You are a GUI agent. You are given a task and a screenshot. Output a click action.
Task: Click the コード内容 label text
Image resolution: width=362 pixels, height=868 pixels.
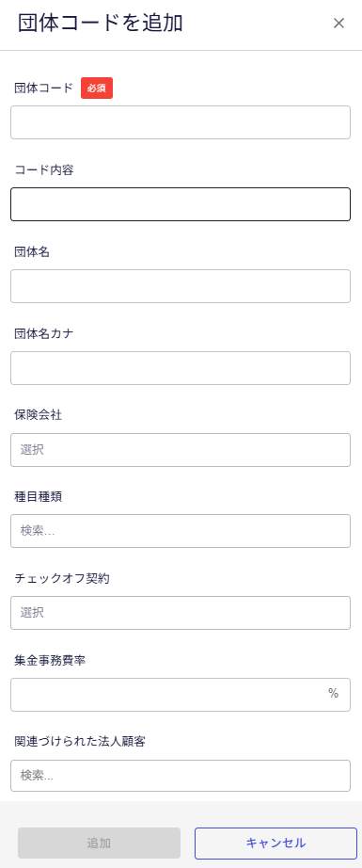point(44,170)
